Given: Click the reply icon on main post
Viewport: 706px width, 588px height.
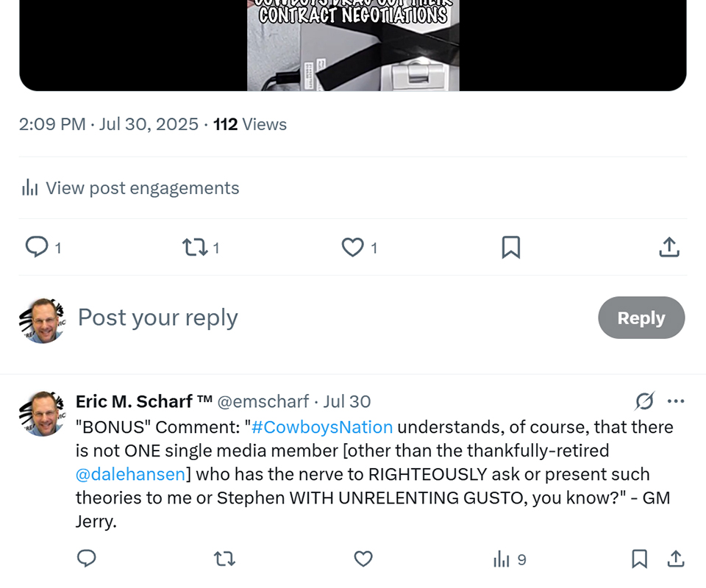Looking at the screenshot, I should click(37, 247).
